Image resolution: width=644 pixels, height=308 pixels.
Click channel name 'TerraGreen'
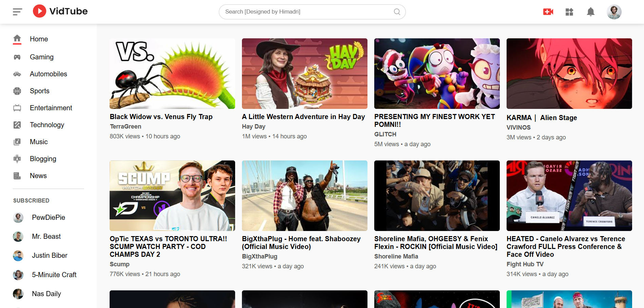pos(126,127)
